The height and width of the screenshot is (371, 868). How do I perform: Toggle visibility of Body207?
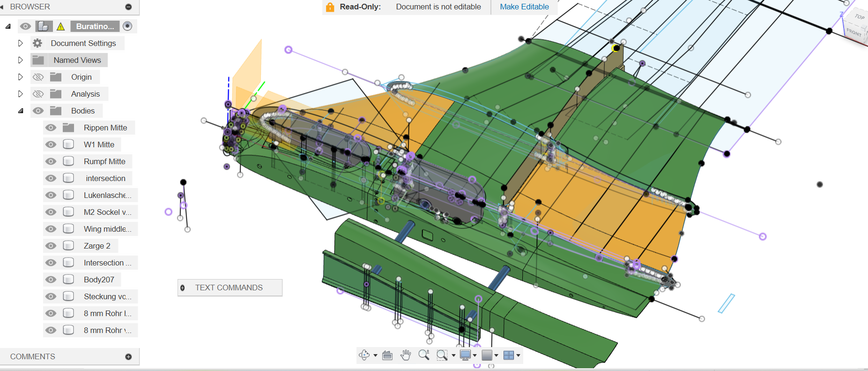[x=51, y=280]
